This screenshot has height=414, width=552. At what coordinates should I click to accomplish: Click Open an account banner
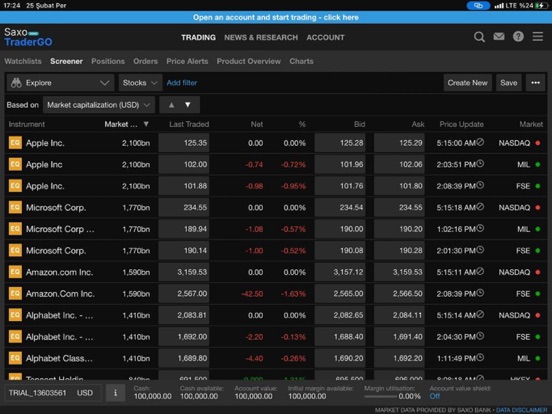[x=276, y=17]
